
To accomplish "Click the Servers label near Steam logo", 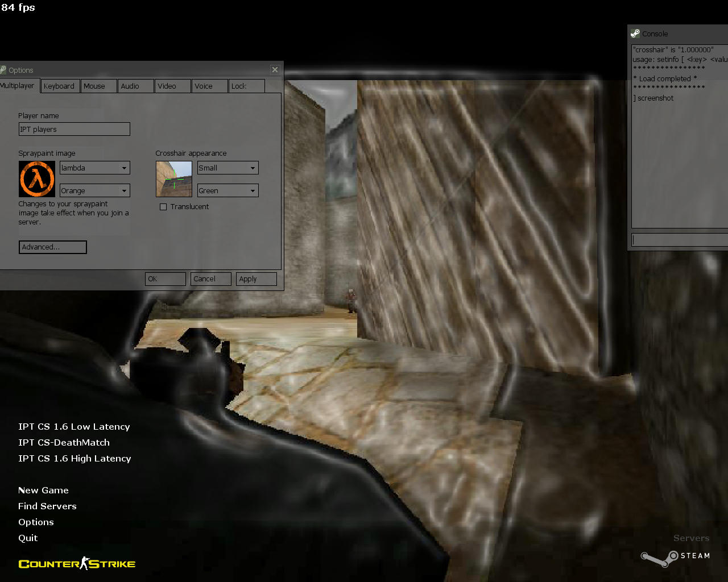I will (691, 538).
